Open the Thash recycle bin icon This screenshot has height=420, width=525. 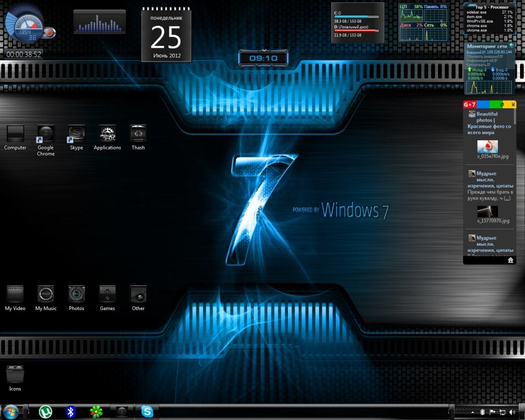(x=138, y=134)
